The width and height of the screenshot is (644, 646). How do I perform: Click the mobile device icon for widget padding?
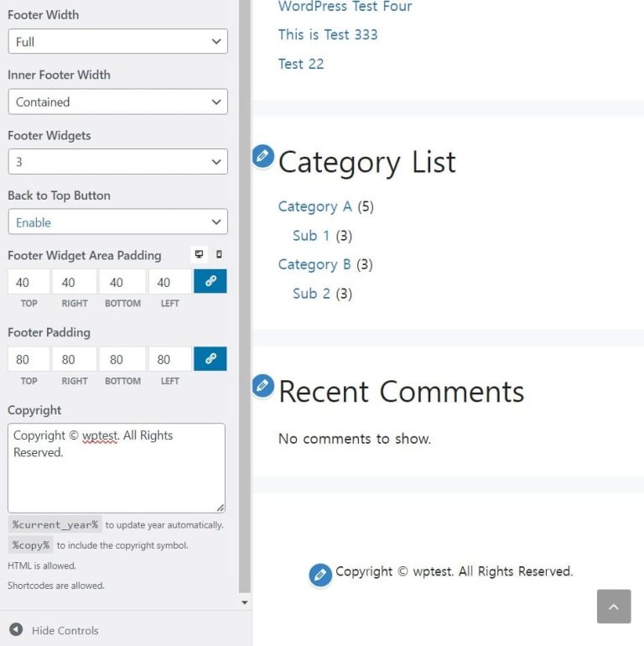tap(219, 255)
